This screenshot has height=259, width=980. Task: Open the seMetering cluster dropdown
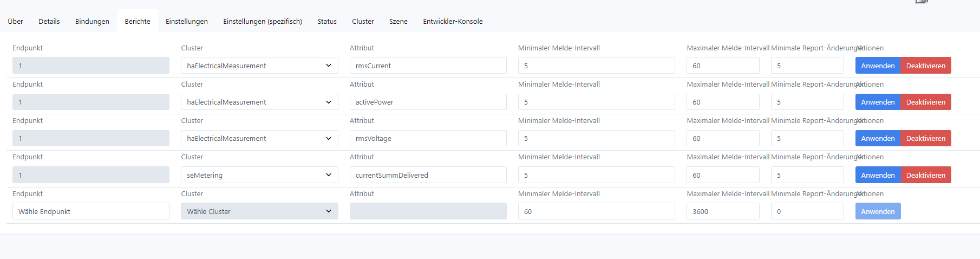tap(259, 175)
